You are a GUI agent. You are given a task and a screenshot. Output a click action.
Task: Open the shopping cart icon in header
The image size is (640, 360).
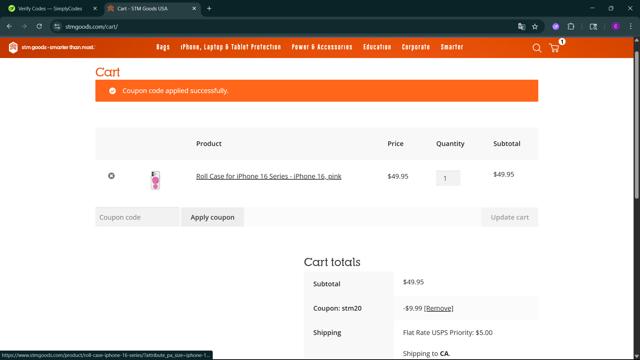[554, 48]
